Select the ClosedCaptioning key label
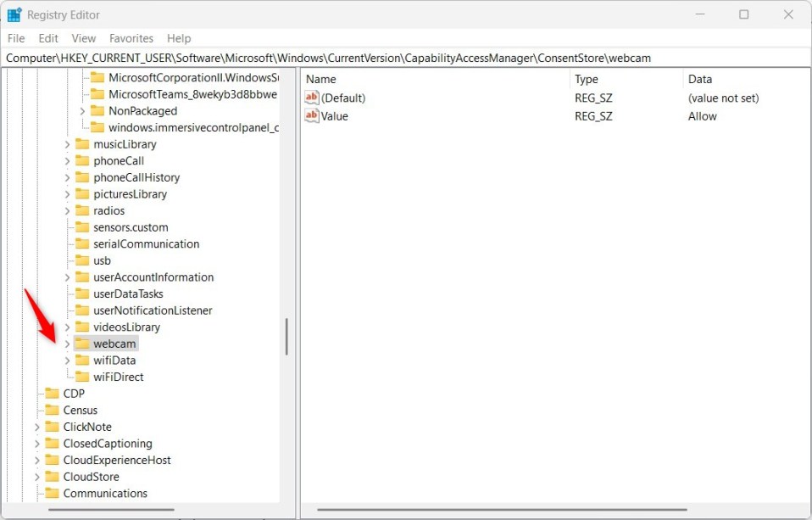Image resolution: width=812 pixels, height=520 pixels. click(108, 444)
